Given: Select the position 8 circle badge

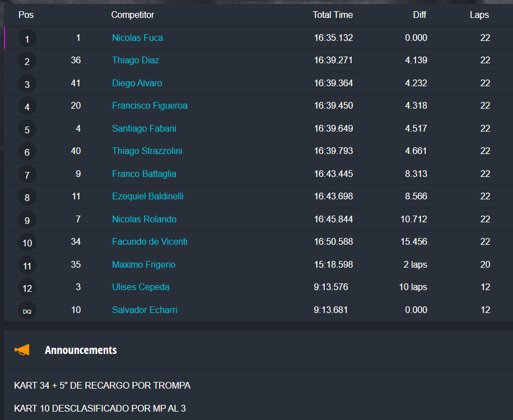Looking at the screenshot, I should [27, 197].
